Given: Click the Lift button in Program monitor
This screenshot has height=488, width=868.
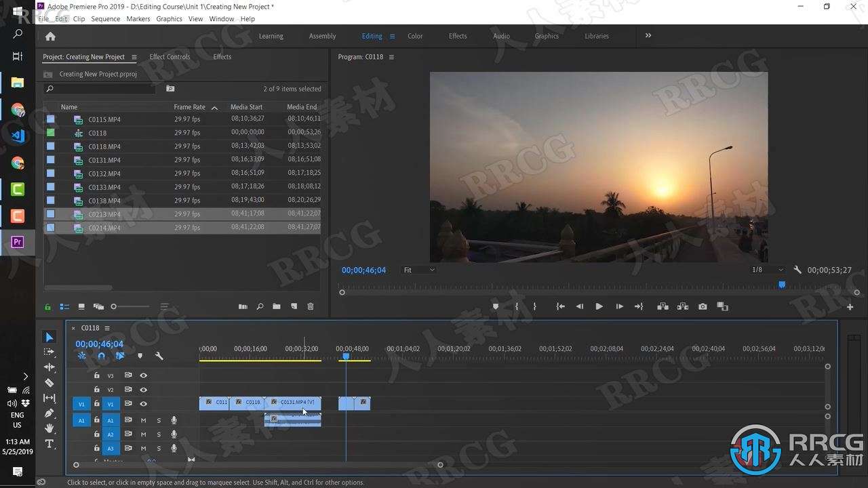Looking at the screenshot, I should point(663,306).
